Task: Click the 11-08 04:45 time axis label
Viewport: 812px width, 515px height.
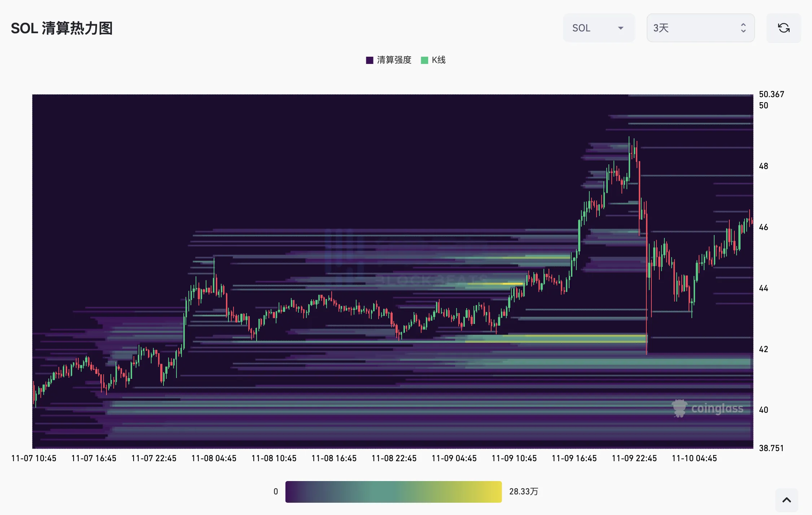Action: [x=214, y=458]
